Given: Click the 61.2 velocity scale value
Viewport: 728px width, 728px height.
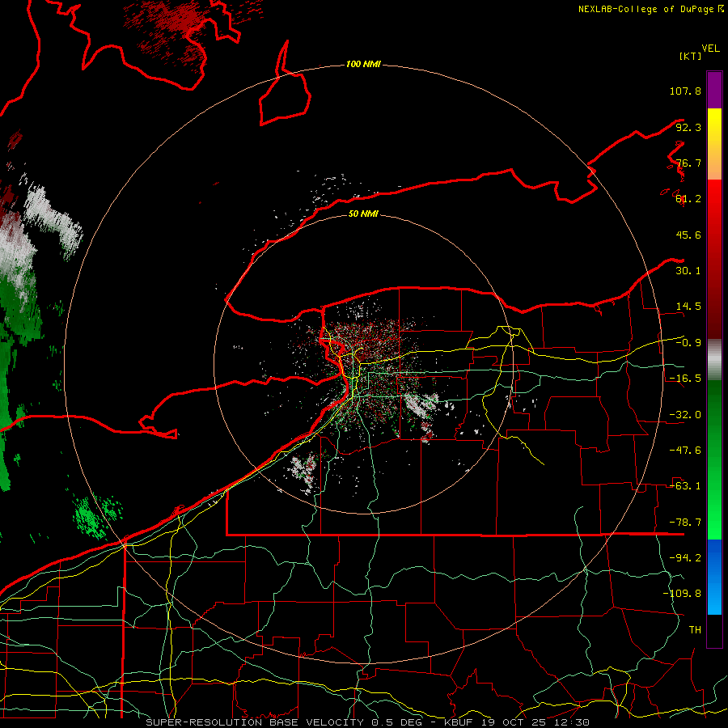Looking at the screenshot, I should point(688,199).
